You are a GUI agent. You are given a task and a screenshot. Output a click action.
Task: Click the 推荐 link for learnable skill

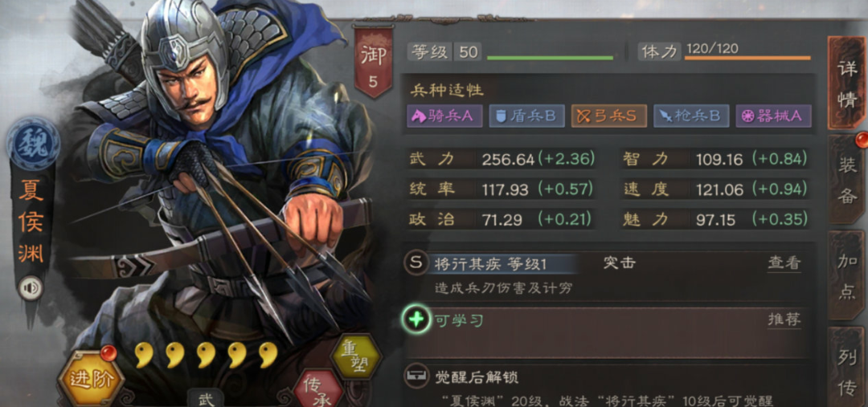coord(784,319)
